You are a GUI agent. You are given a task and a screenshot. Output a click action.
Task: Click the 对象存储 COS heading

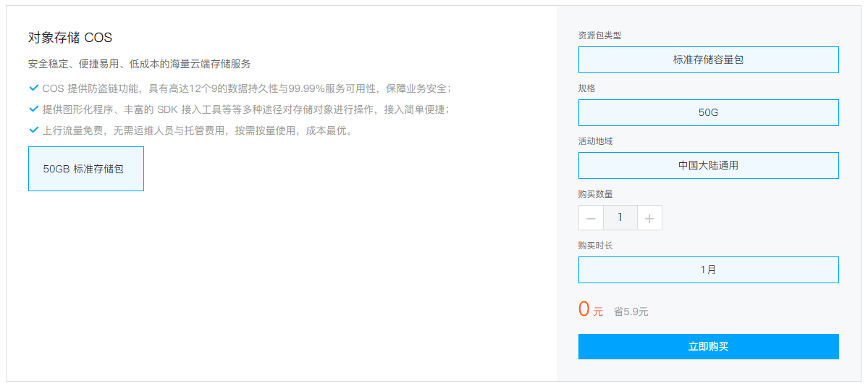click(x=70, y=38)
